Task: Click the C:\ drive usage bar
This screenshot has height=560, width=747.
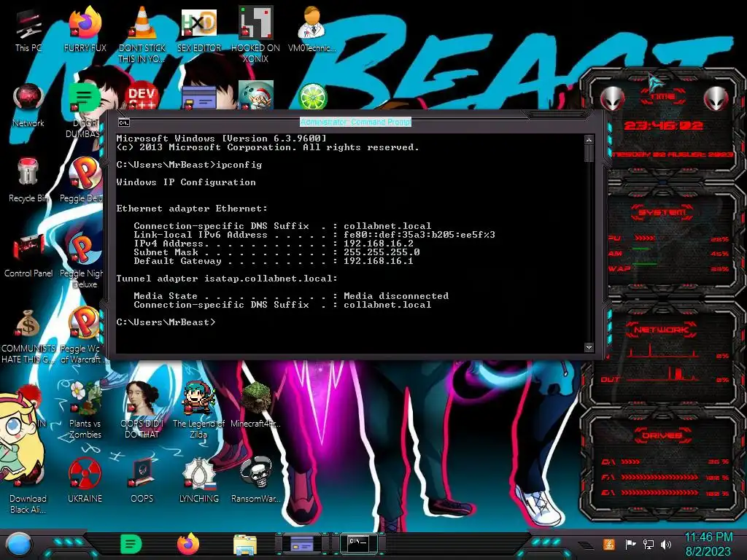Action: tap(630, 462)
